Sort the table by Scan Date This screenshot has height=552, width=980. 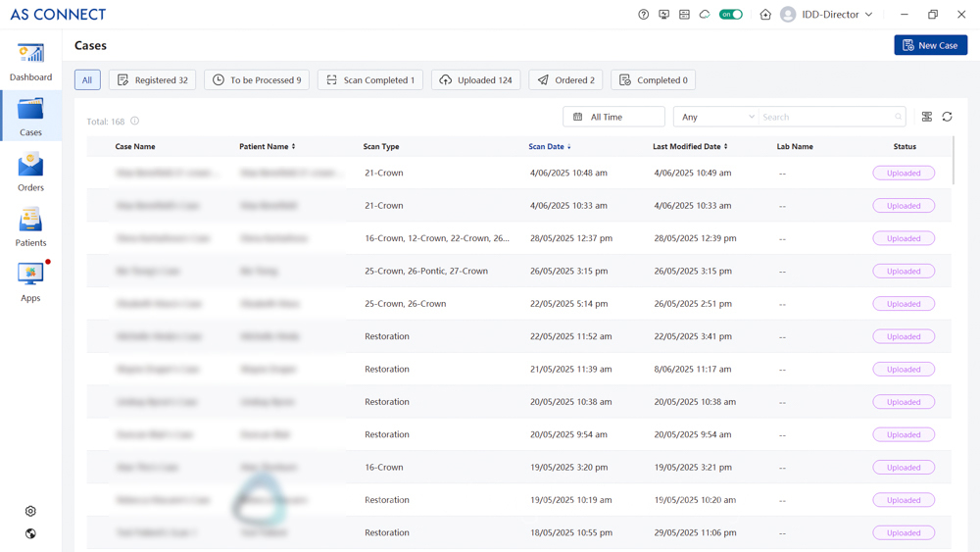550,146
